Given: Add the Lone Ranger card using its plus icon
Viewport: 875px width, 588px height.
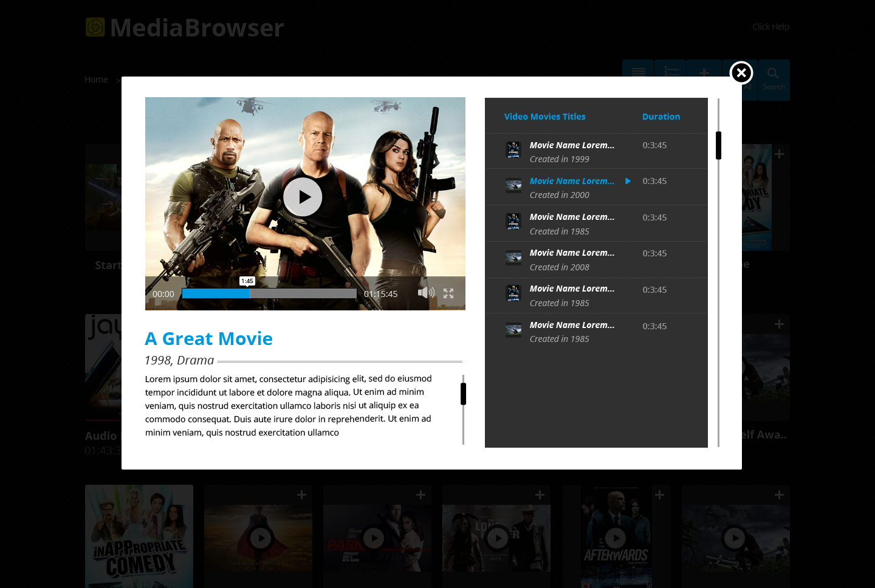Looking at the screenshot, I should tap(540, 495).
